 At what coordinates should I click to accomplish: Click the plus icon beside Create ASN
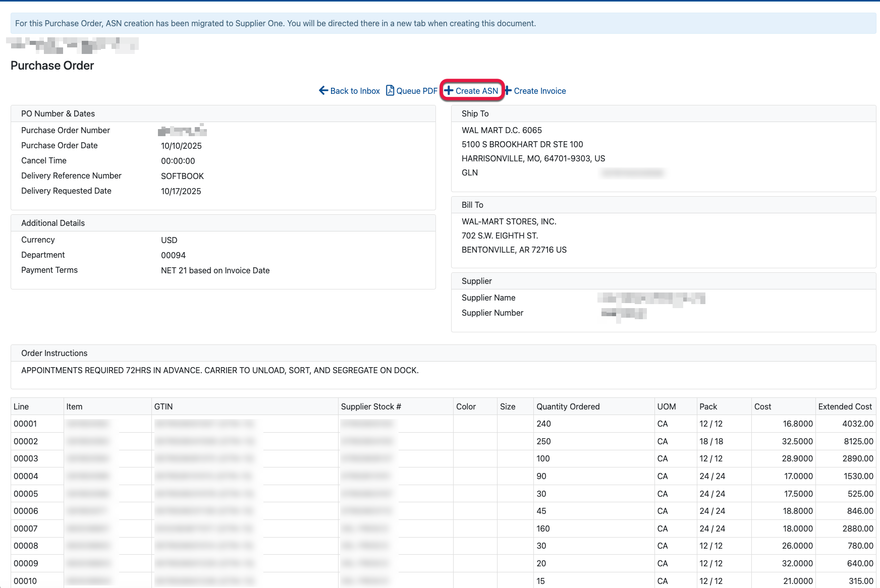[x=449, y=91]
